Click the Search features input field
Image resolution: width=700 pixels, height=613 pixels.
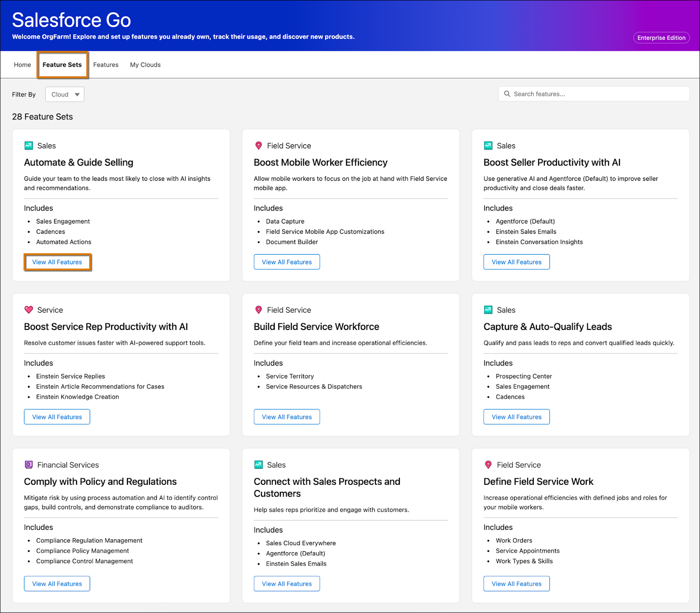click(594, 94)
